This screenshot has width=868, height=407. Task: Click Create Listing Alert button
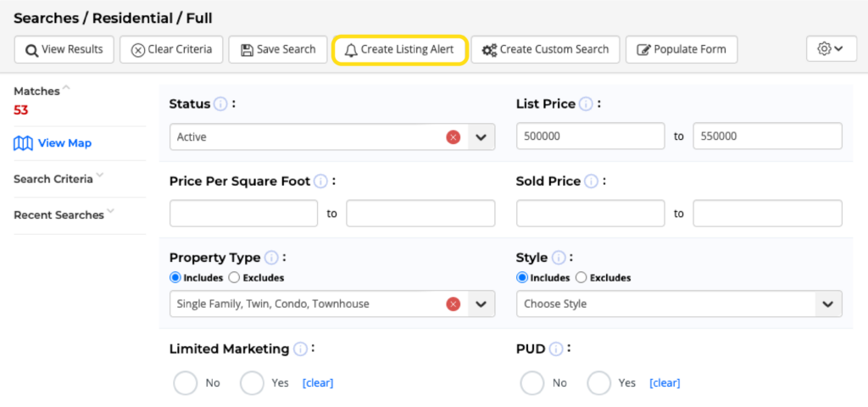coord(400,50)
